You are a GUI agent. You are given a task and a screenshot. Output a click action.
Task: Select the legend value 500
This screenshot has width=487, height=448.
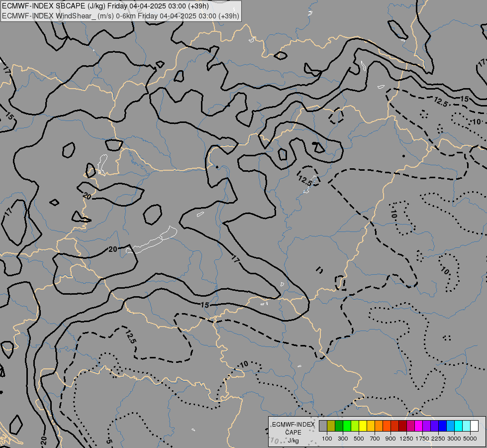pos(359,439)
